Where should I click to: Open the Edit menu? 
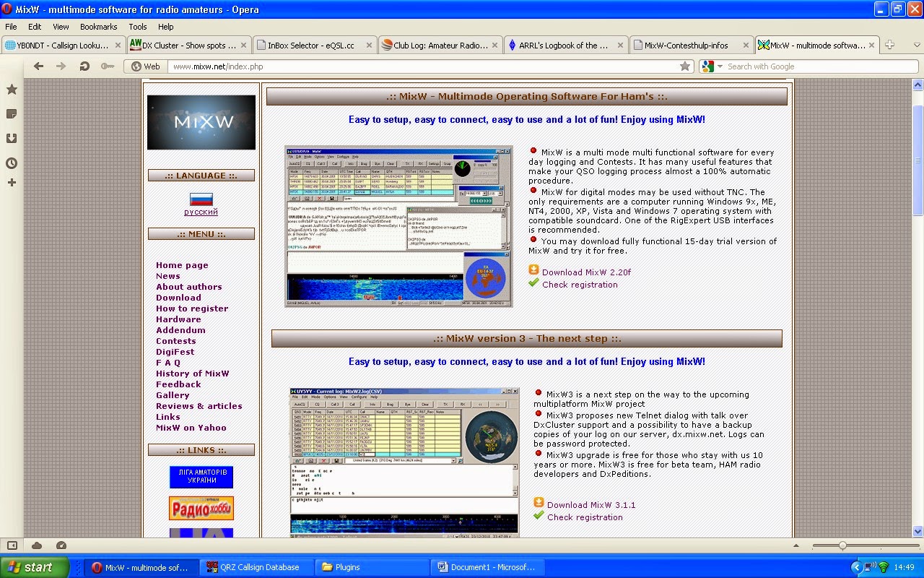pyautogui.click(x=35, y=27)
